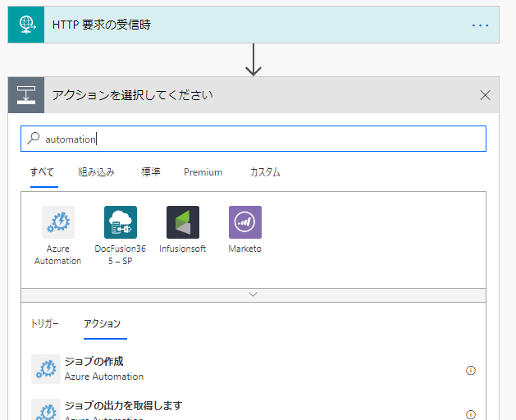Show info for ジョブの出力を取得します action
The image size is (516, 420).
pos(471,414)
